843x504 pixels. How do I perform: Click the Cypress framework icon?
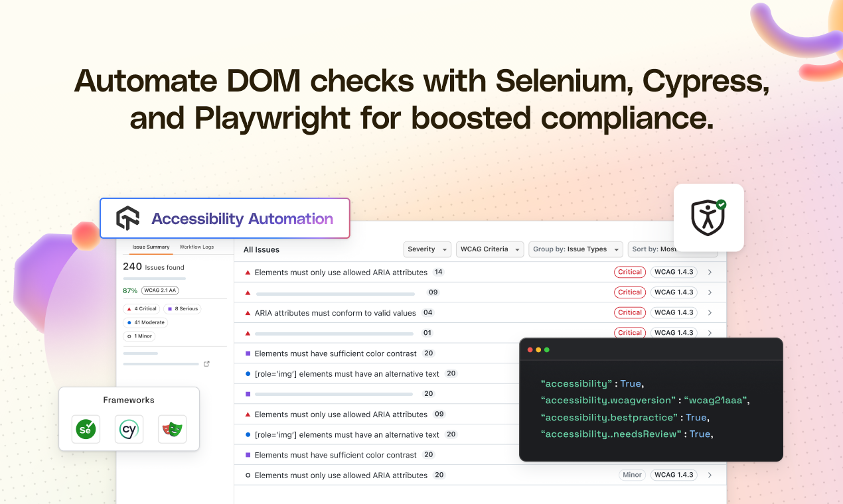129,429
